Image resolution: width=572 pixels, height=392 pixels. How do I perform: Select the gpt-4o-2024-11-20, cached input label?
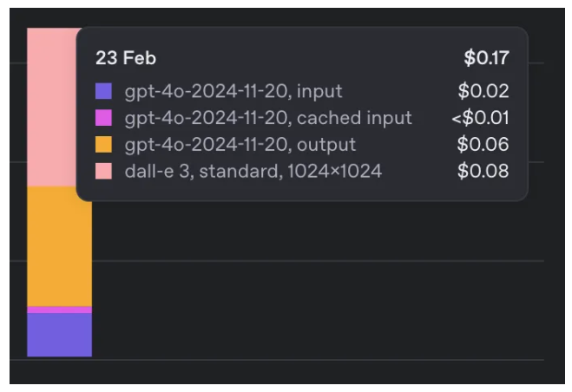[268, 118]
